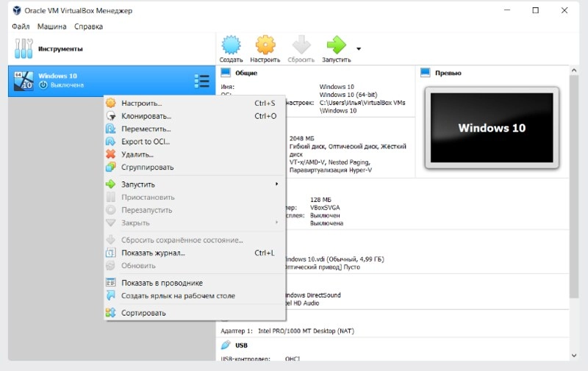
Task: Choose Сортировать in the context menu
Action: (x=194, y=313)
